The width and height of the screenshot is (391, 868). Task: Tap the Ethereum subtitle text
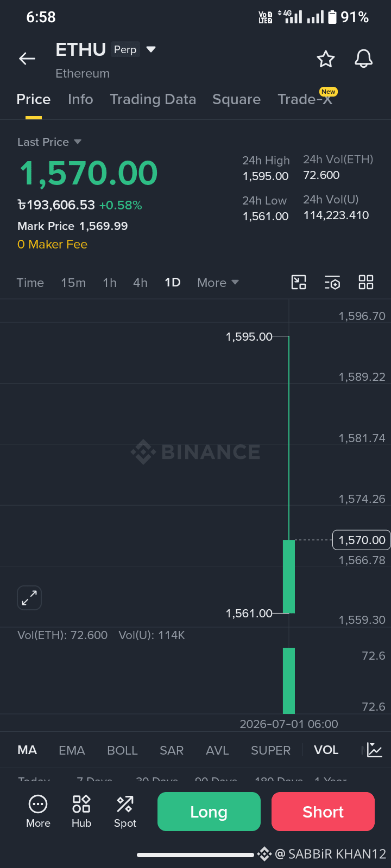tap(83, 73)
